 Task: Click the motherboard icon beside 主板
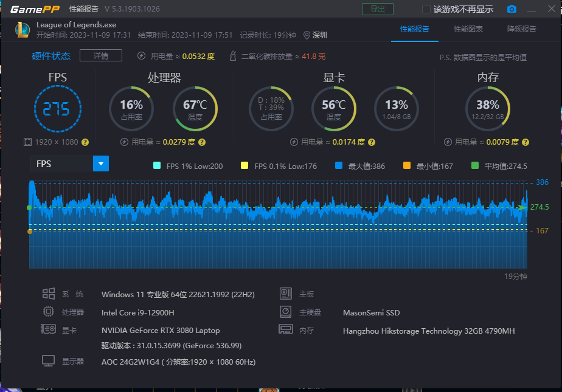pos(286,294)
